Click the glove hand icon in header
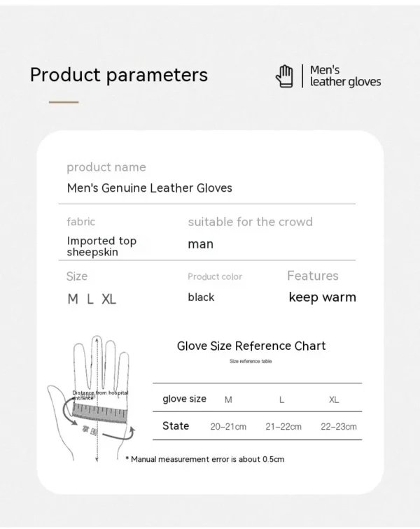420x529 pixels. click(x=284, y=76)
